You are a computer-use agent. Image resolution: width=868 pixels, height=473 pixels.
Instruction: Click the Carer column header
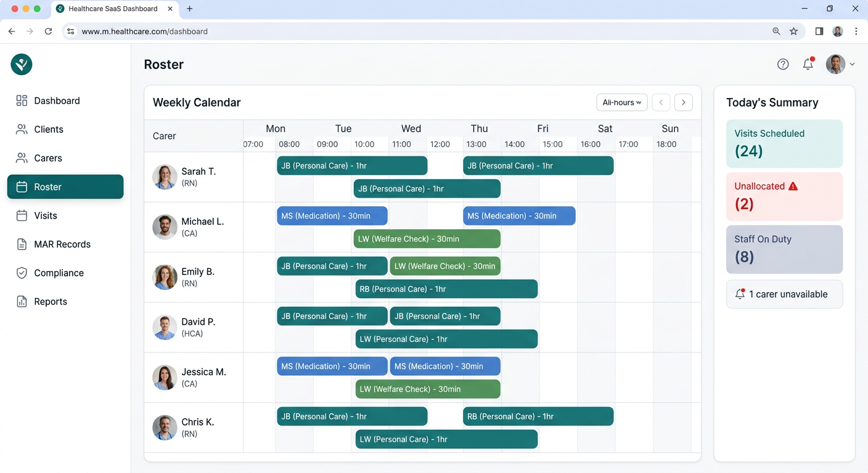(165, 136)
